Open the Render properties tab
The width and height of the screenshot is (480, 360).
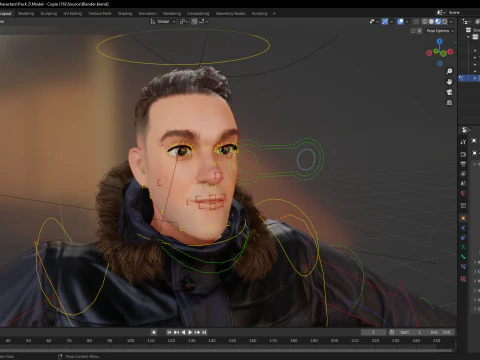463,154
